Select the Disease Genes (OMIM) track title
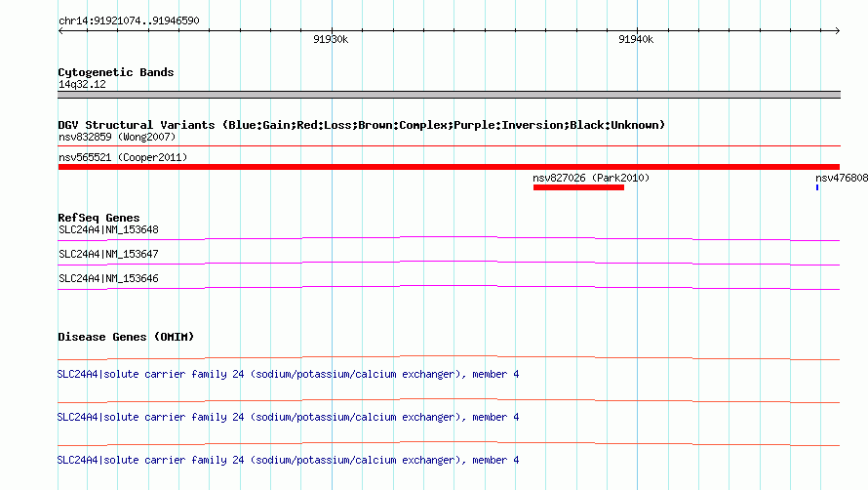868x490 pixels. 126,337
